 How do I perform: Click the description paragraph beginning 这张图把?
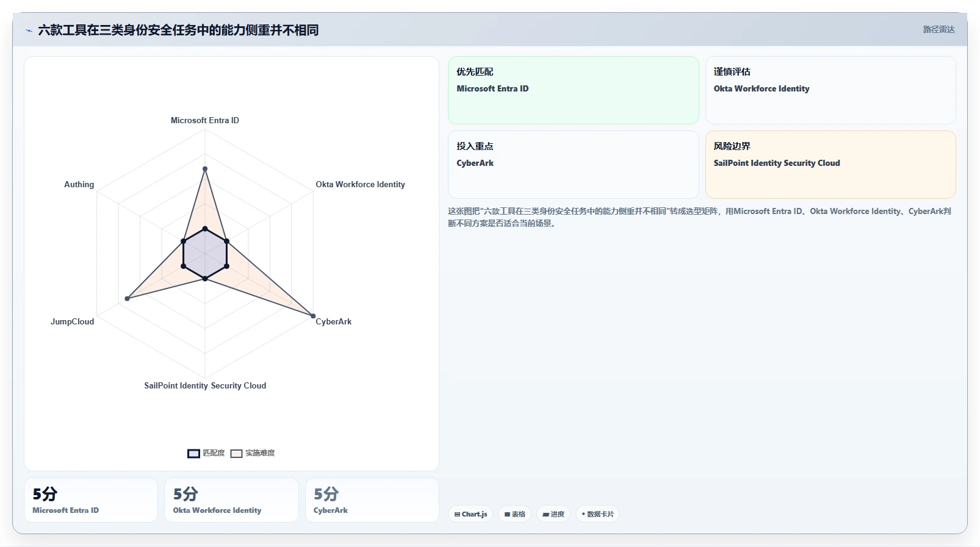coord(700,217)
